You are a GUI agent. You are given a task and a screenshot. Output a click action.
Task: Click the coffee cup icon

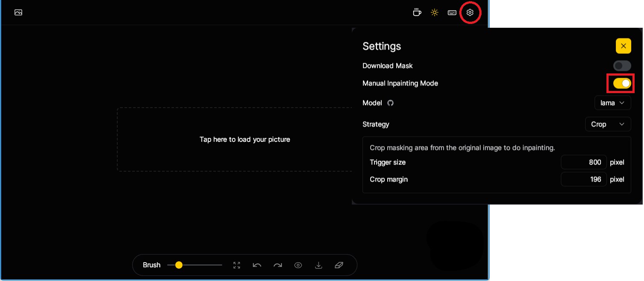(417, 12)
